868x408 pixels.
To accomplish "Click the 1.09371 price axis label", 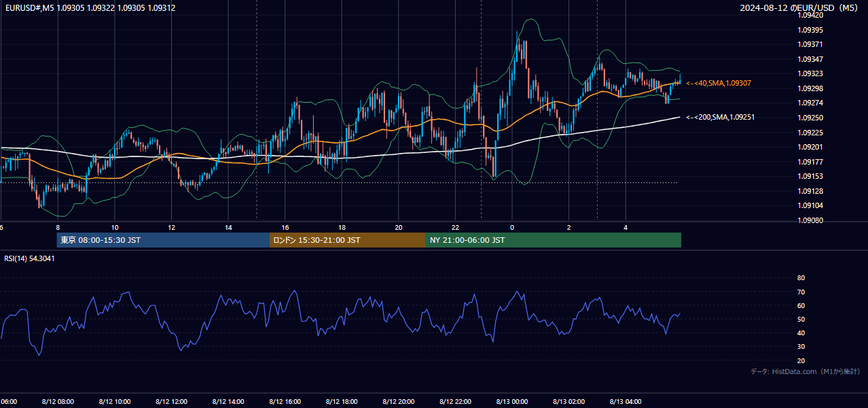I will [810, 44].
